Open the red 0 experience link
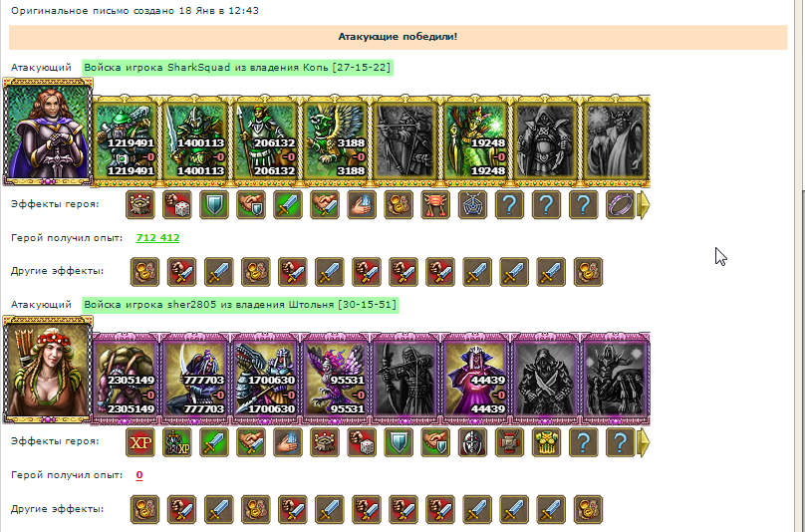The image size is (805, 532). point(139,475)
